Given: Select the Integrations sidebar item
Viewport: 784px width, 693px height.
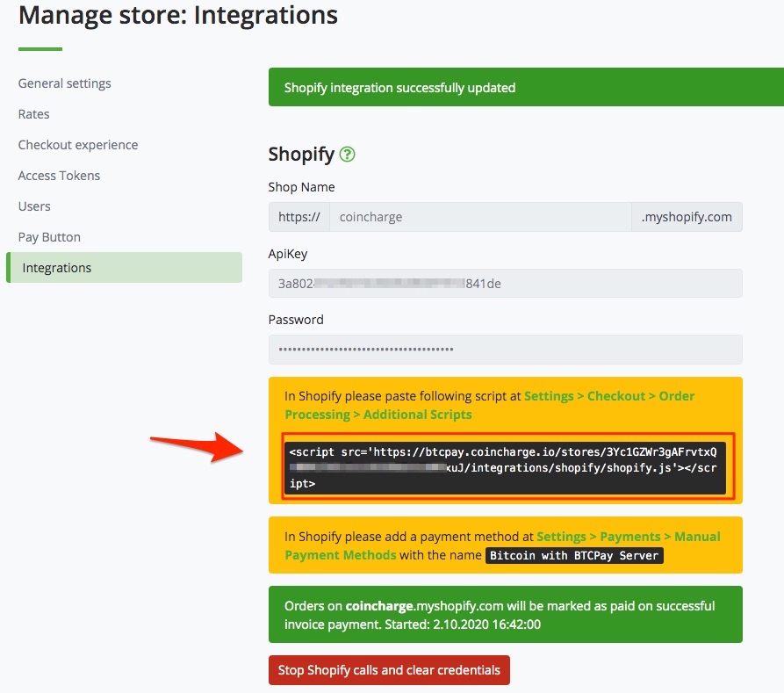Looking at the screenshot, I should pos(124,268).
